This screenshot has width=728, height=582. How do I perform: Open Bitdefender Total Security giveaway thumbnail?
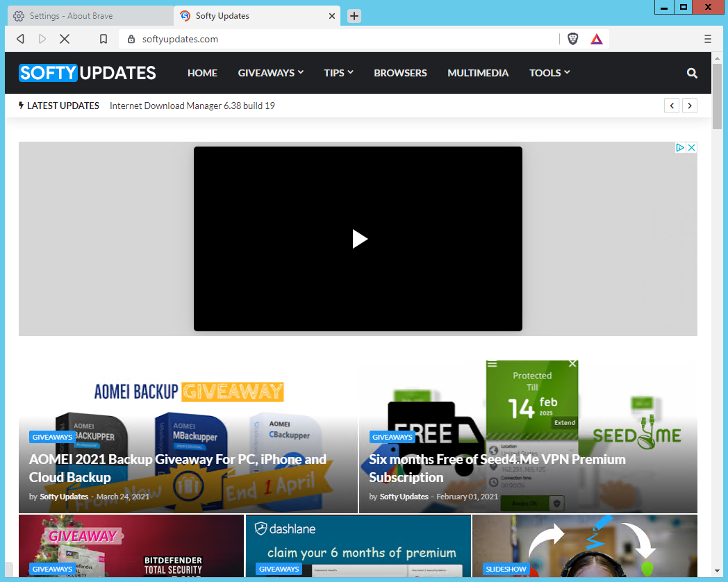131,546
